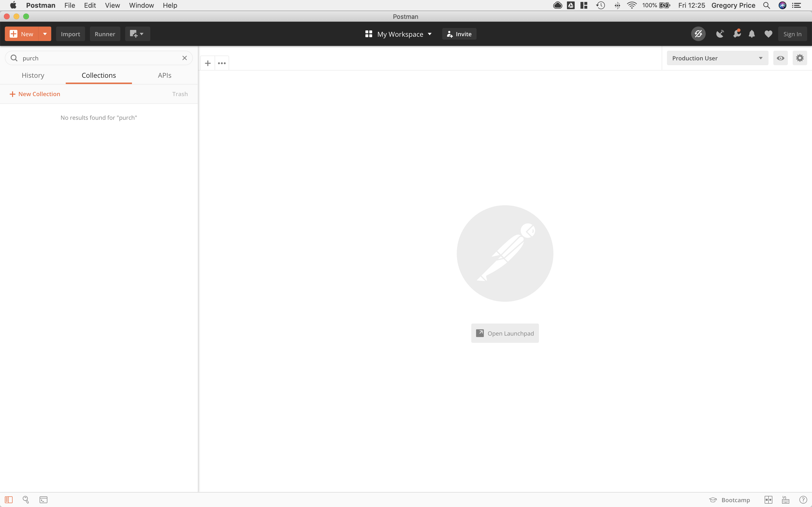This screenshot has width=812, height=507.
Task: Toggle the Collections tab in sidebar
Action: pos(99,75)
